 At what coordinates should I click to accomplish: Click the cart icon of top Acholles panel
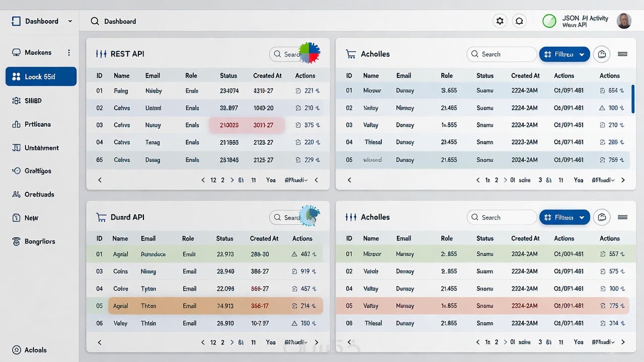click(351, 54)
